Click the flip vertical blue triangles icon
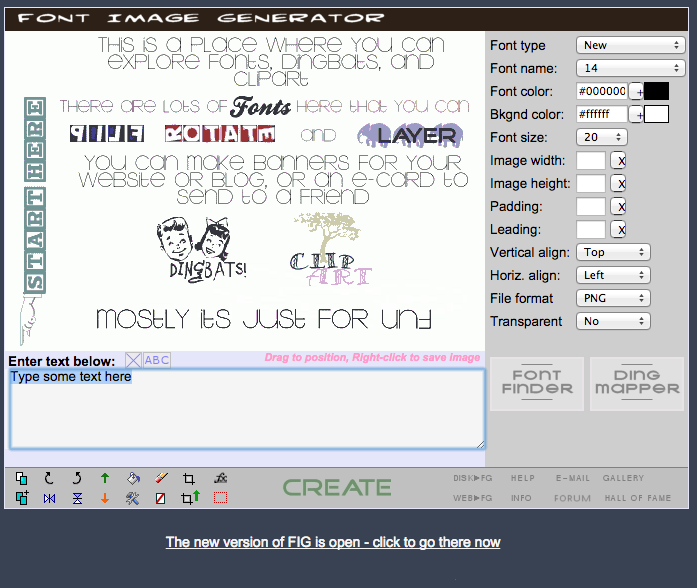697x588 pixels. (77, 499)
